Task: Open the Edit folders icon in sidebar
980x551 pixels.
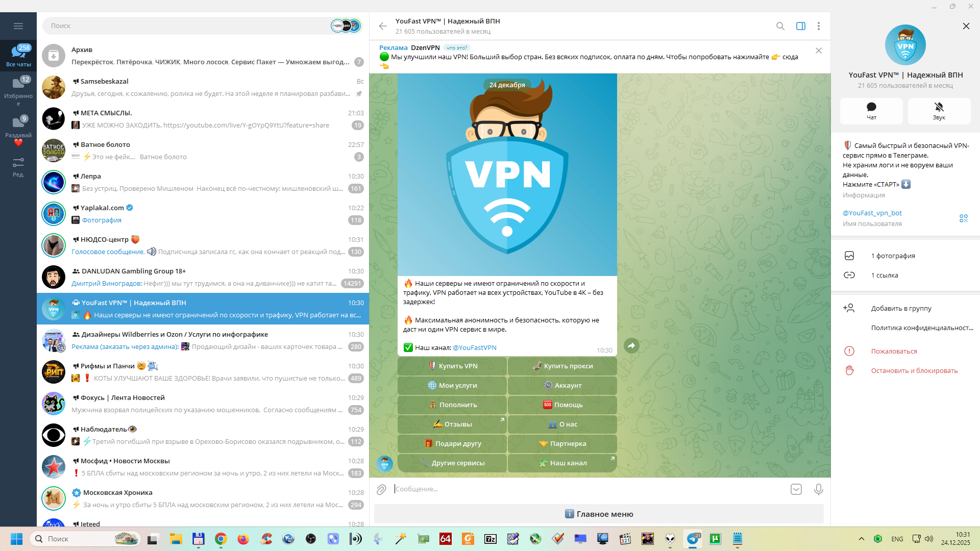Action: tap(18, 167)
